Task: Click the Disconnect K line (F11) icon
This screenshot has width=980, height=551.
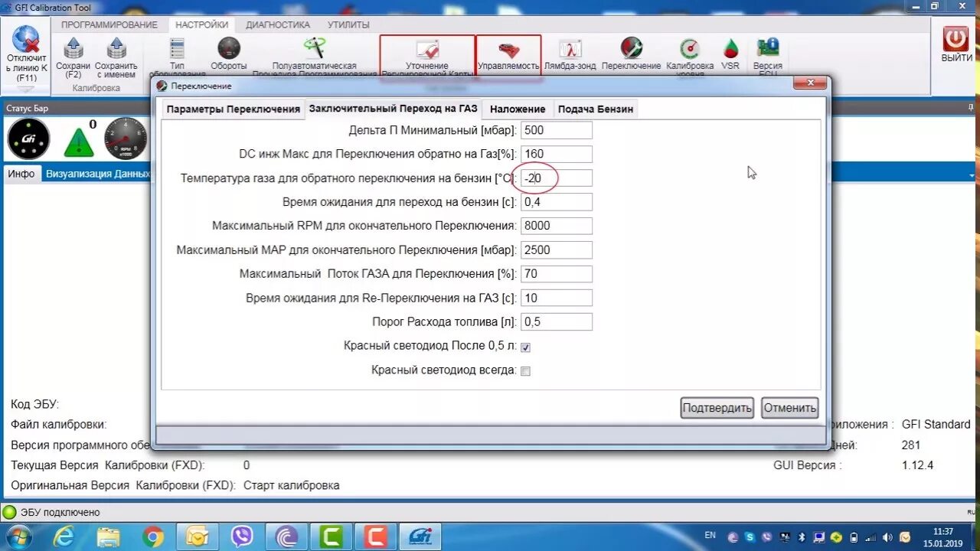Action: click(x=26, y=41)
